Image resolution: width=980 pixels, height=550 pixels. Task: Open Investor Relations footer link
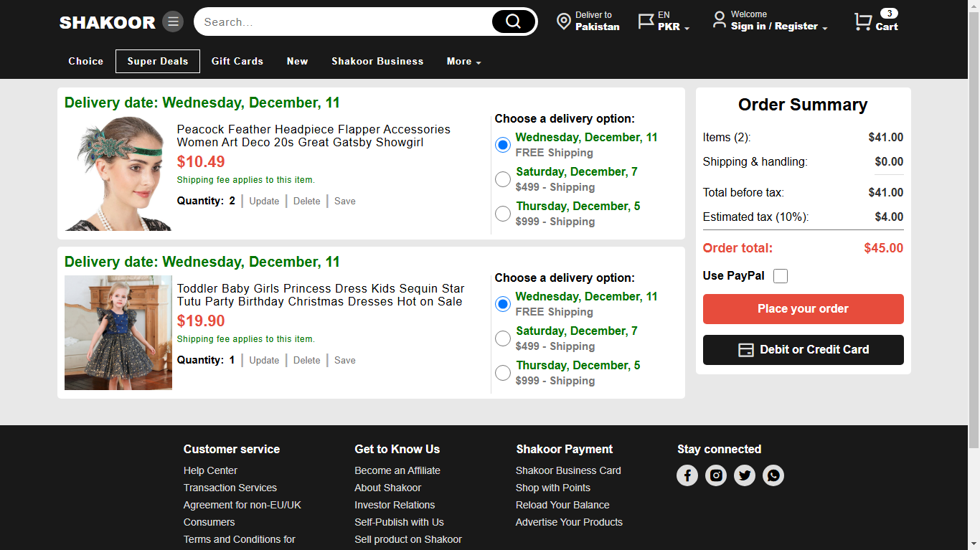(395, 505)
